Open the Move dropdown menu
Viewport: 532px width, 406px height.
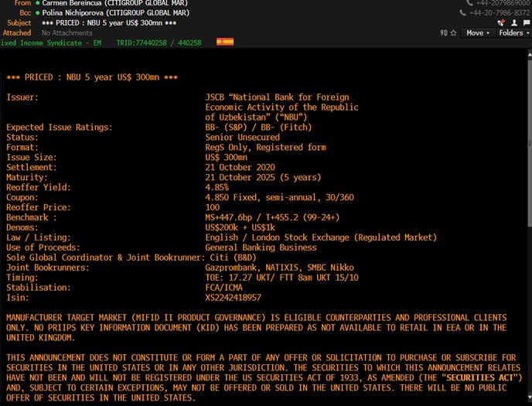coord(477,33)
